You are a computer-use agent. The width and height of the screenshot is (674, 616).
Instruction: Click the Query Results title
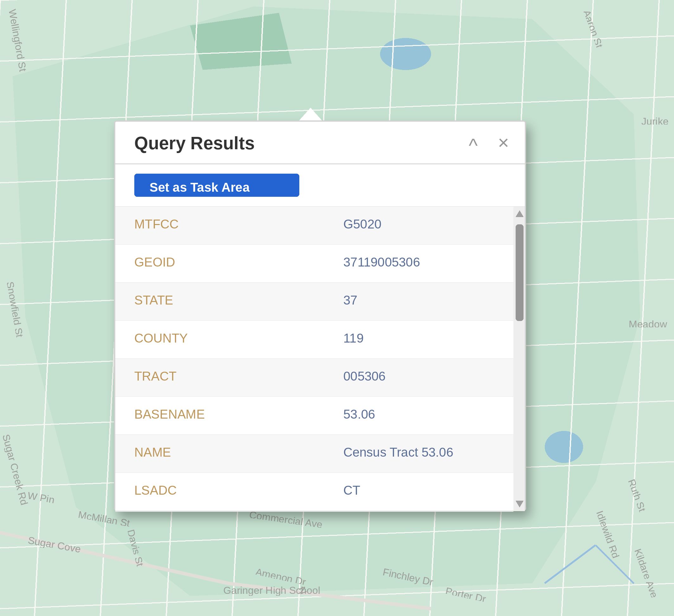pos(194,144)
